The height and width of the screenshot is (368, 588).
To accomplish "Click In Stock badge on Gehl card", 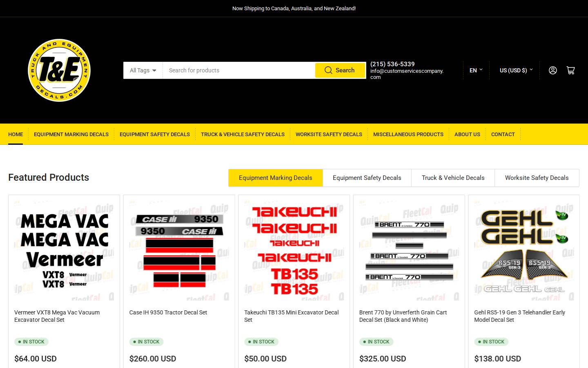I will point(491,342).
